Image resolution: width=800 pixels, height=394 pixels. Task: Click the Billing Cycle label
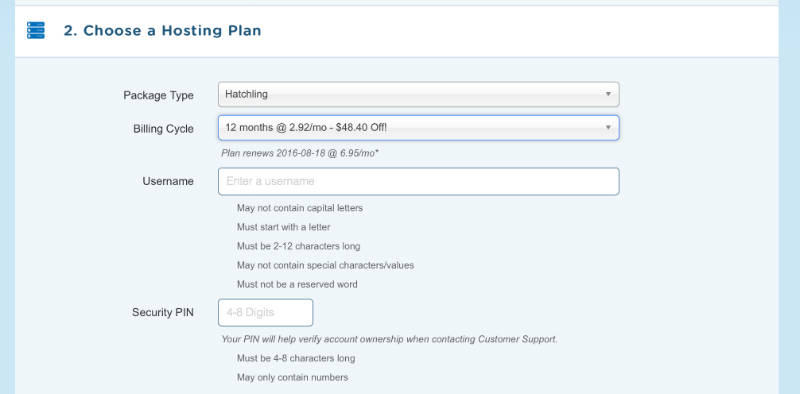[163, 129]
